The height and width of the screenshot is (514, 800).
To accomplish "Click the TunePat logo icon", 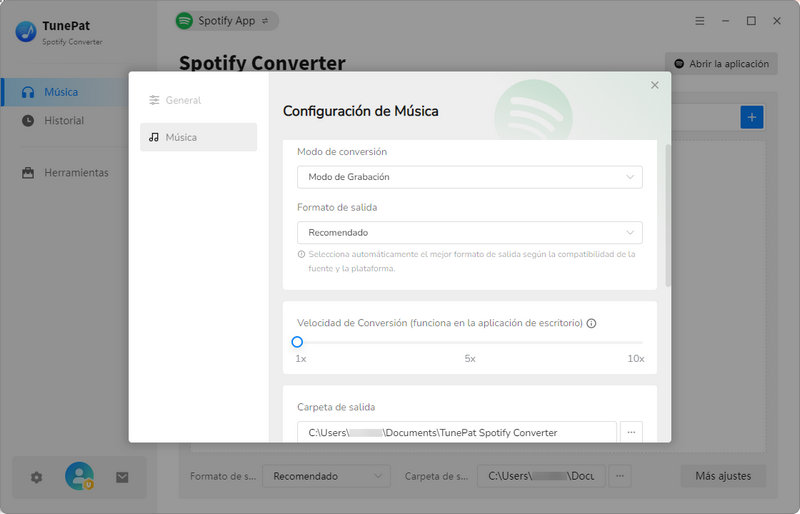I will (26, 32).
